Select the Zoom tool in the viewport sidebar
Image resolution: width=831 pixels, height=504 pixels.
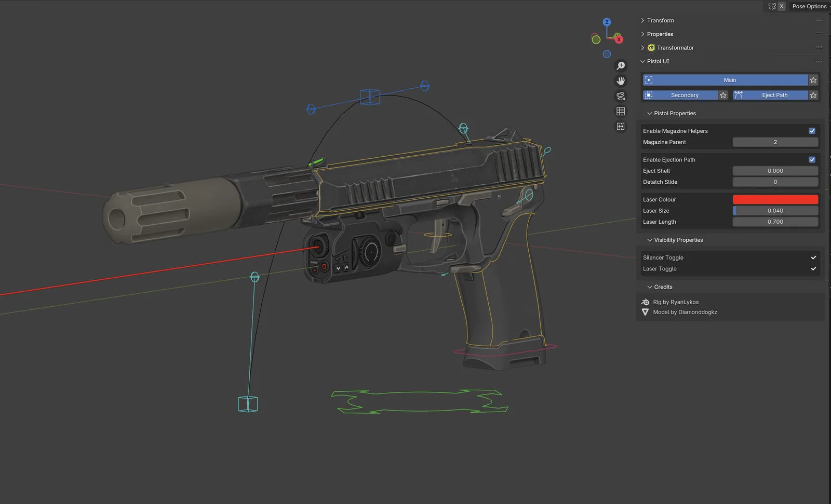click(x=620, y=65)
